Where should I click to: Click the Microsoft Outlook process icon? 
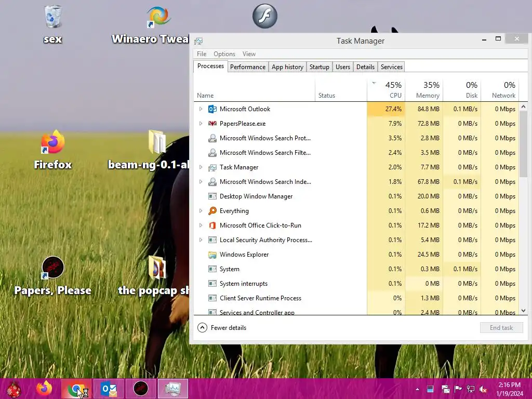212,109
